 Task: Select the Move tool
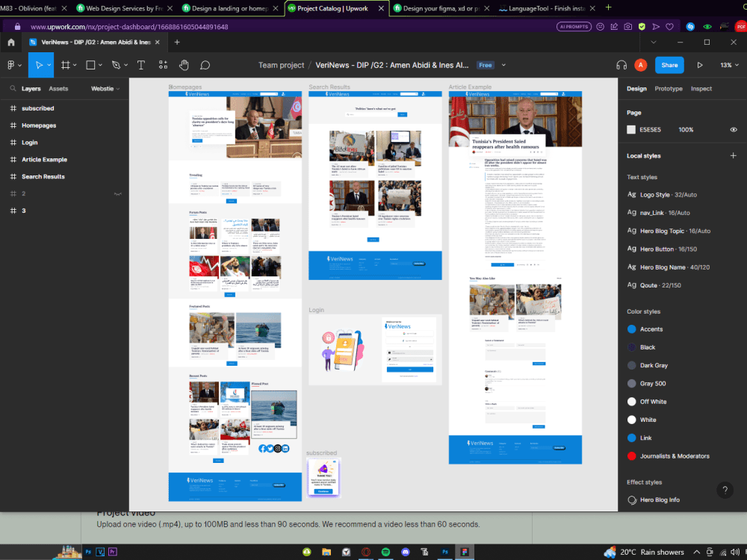point(39,65)
